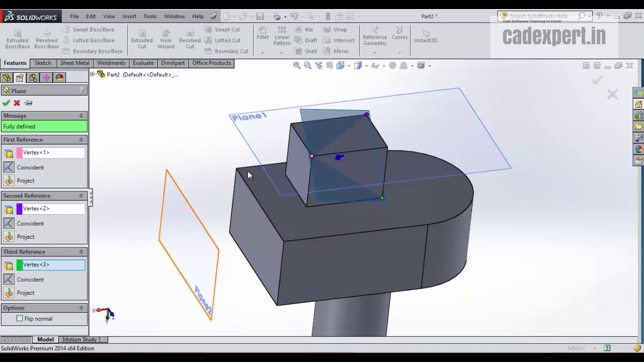Select Project under Second Reference
This screenshot has height=362, width=644.
coord(26,237)
